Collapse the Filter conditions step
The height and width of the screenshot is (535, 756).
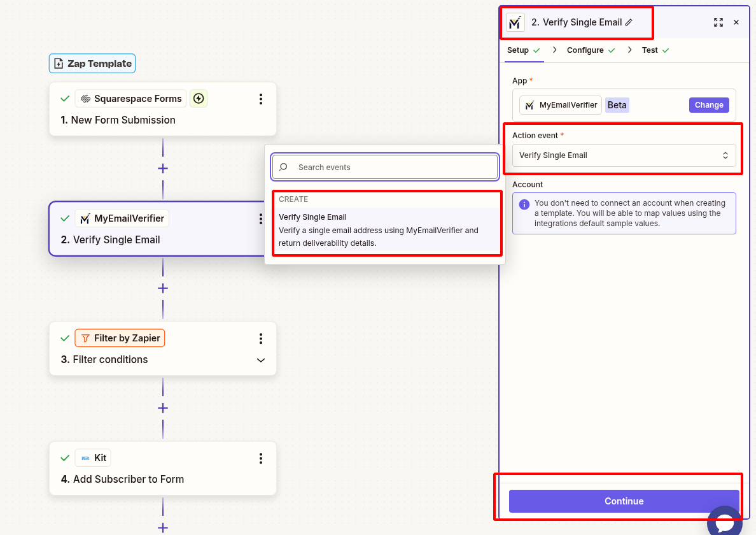[x=260, y=360]
